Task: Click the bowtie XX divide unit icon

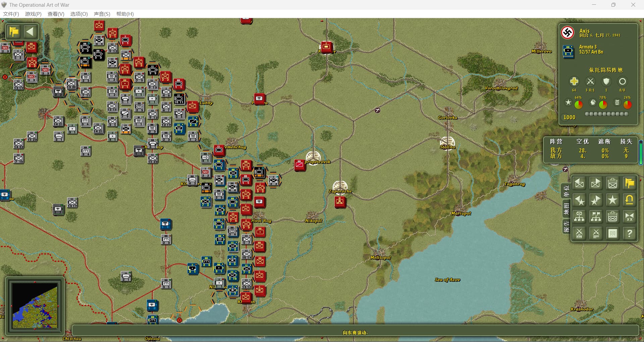Action: pyautogui.click(x=630, y=217)
